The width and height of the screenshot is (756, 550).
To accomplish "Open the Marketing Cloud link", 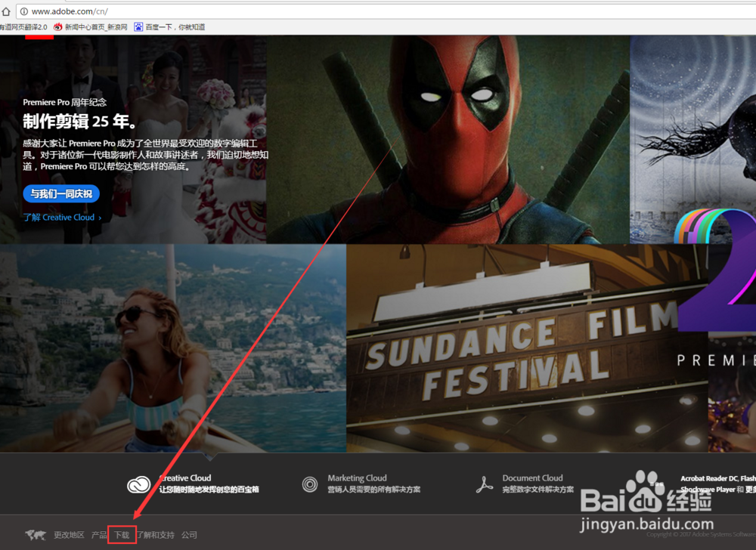I will [358, 477].
